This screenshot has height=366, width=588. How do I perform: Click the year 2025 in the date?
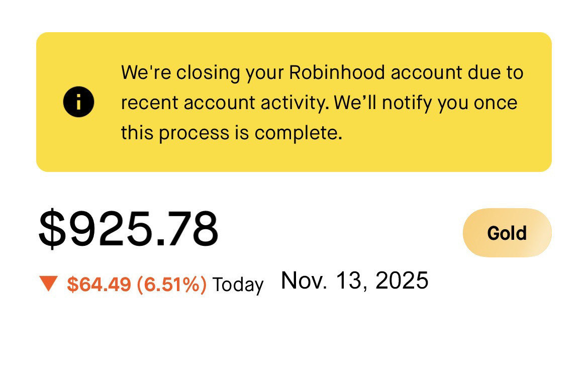[402, 281]
